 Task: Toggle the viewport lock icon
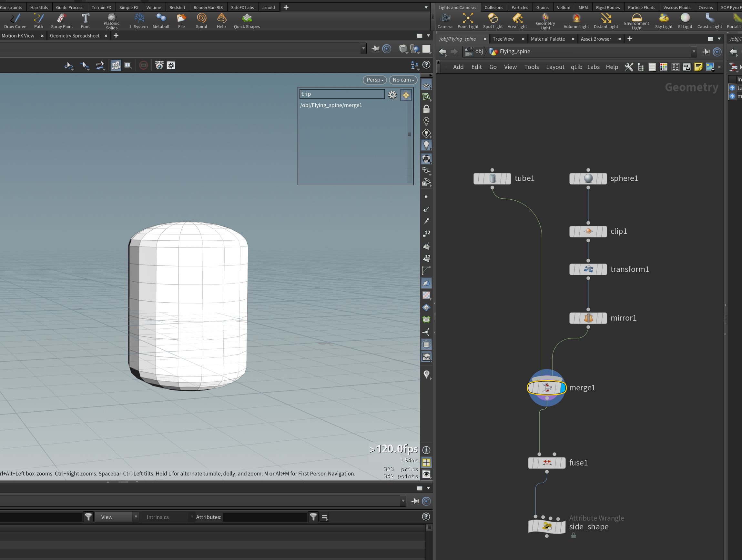pos(426,109)
